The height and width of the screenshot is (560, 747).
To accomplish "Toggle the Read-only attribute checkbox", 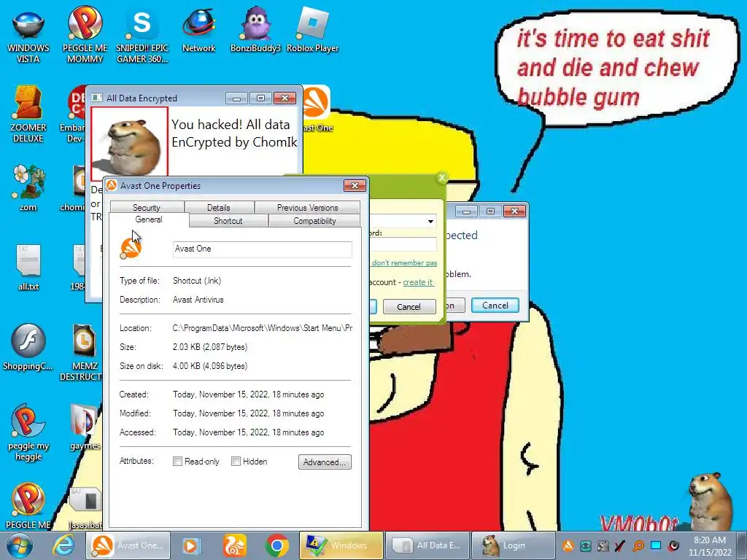I will pos(177,461).
